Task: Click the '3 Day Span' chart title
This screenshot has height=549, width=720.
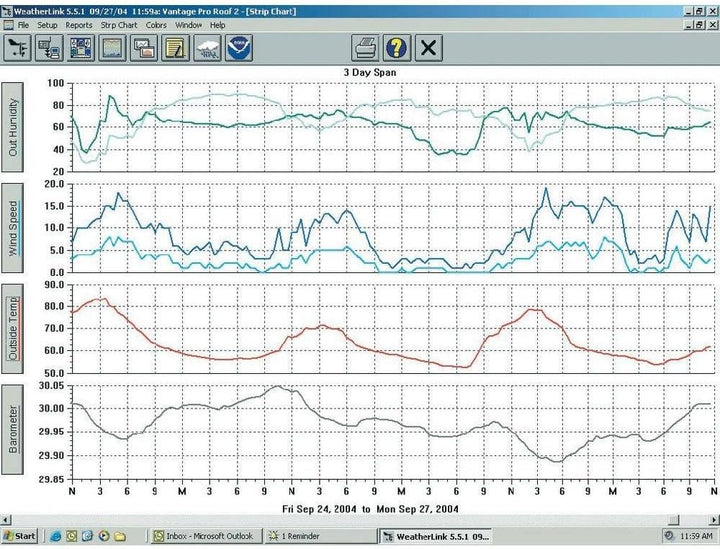Action: click(370, 73)
